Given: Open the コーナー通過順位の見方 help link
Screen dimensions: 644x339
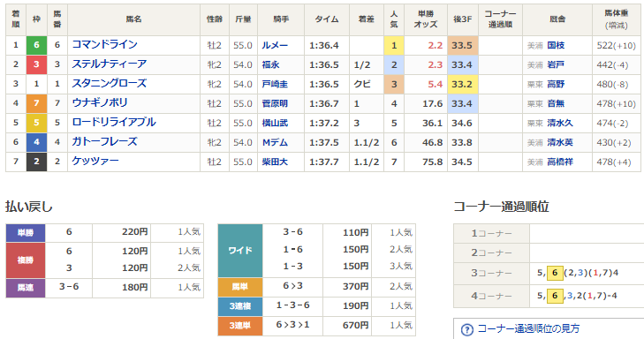Looking at the screenshot, I should [x=528, y=328].
